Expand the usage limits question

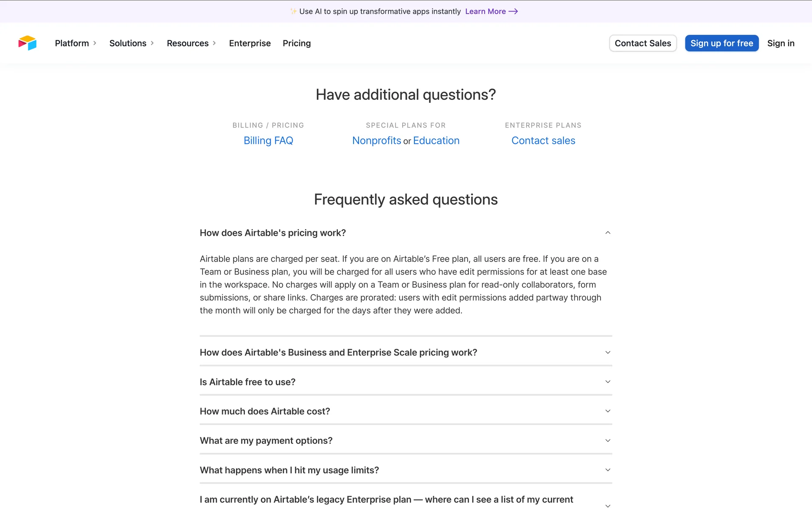[x=607, y=470]
